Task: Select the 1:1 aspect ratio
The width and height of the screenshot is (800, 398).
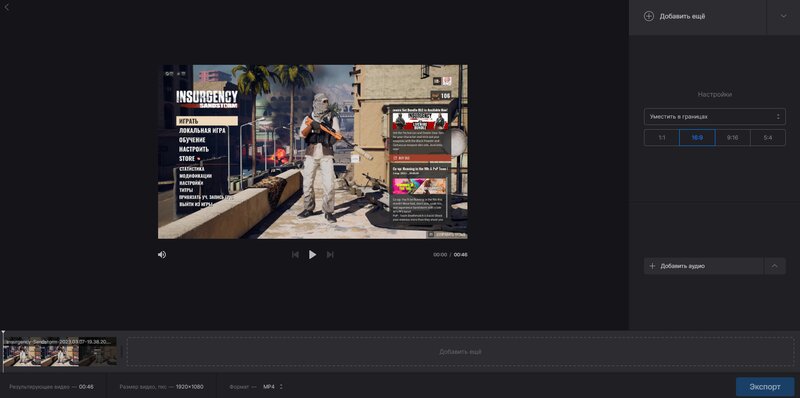Action: [661, 138]
